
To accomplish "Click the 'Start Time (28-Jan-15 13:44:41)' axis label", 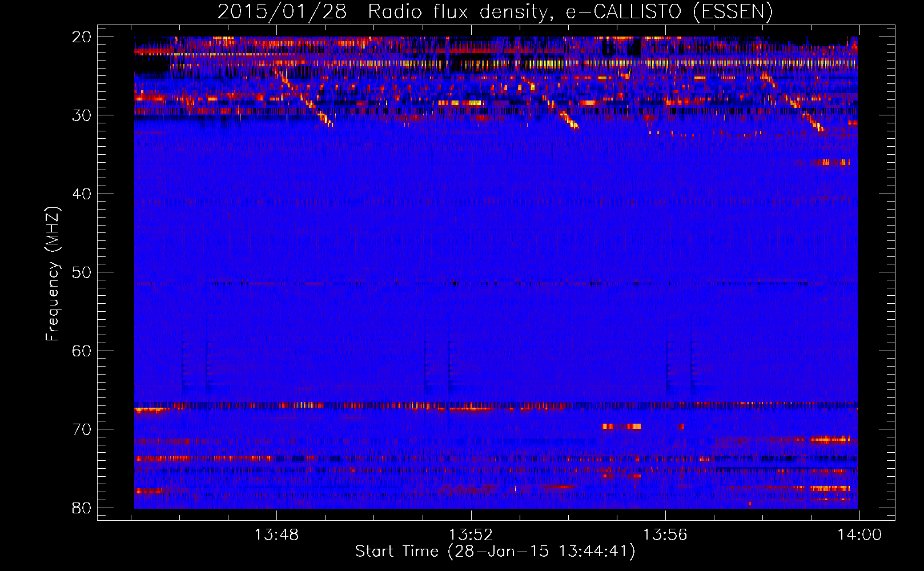I will [495, 552].
